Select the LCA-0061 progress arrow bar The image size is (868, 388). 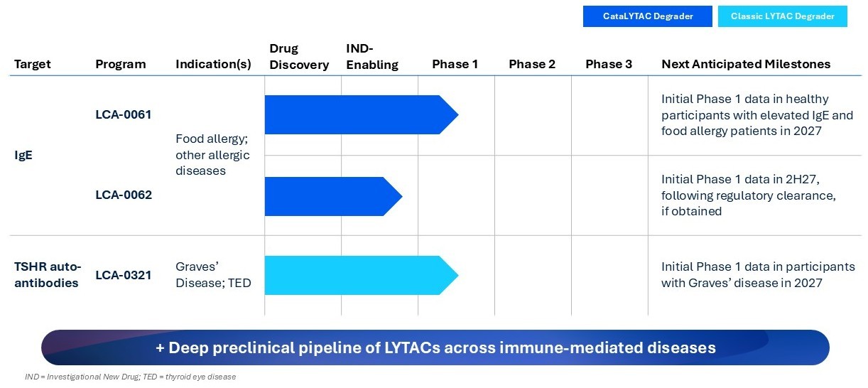[362, 114]
